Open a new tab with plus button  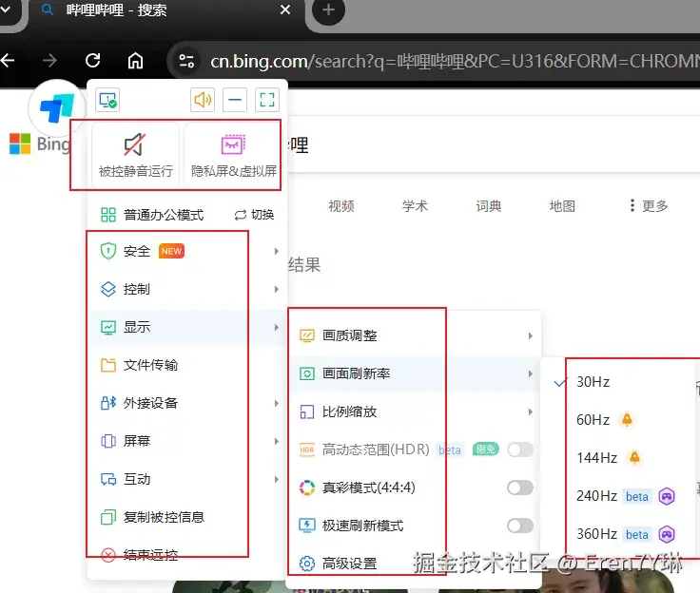(328, 10)
